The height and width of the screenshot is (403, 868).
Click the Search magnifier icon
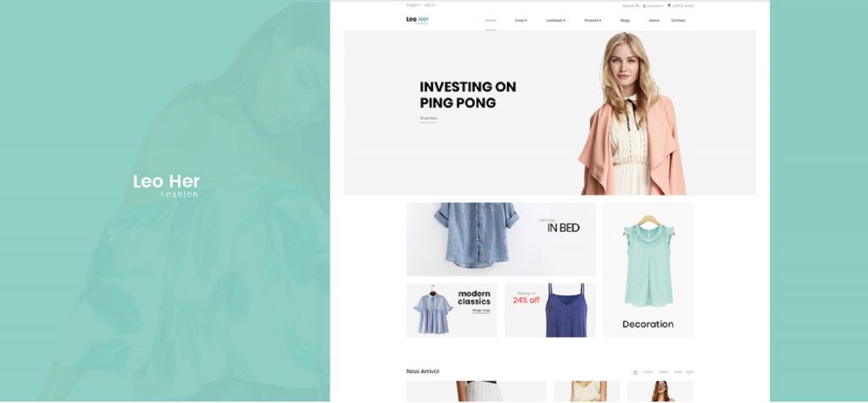[637, 6]
